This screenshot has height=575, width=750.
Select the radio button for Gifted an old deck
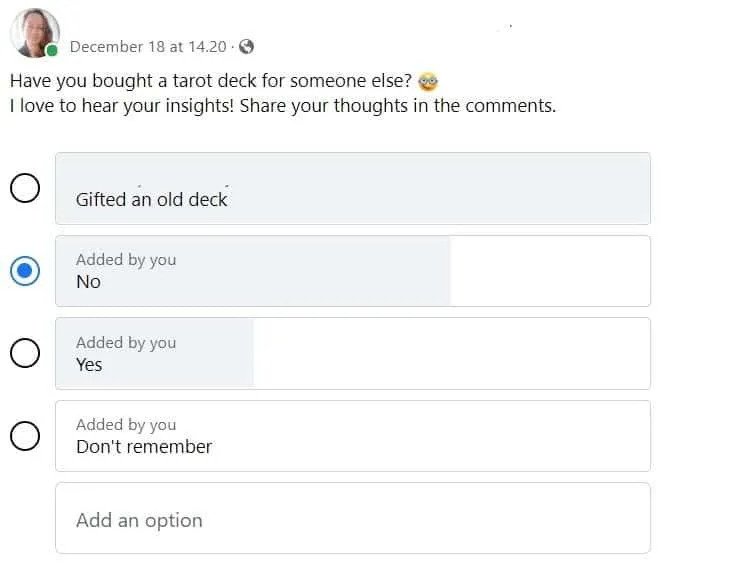[25, 188]
